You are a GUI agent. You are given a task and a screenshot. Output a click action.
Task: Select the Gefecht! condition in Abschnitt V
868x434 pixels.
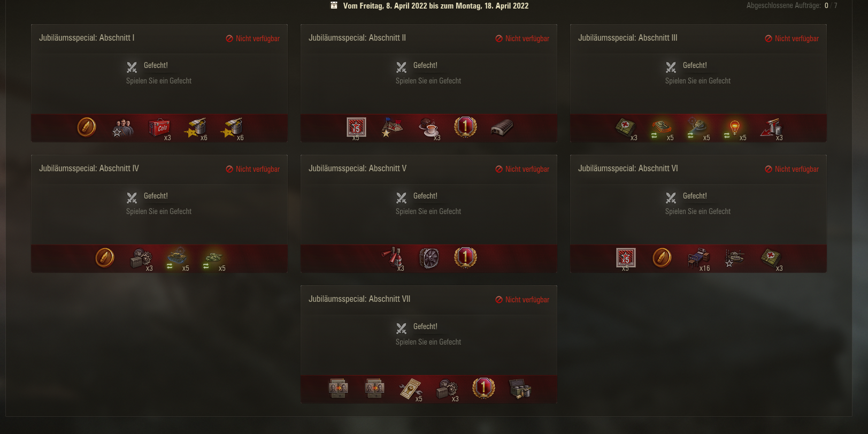(425, 196)
